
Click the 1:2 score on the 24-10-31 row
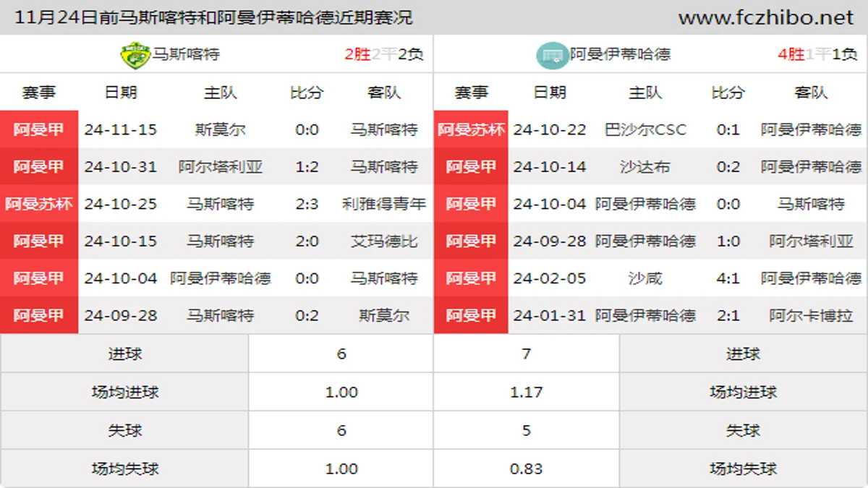307,167
